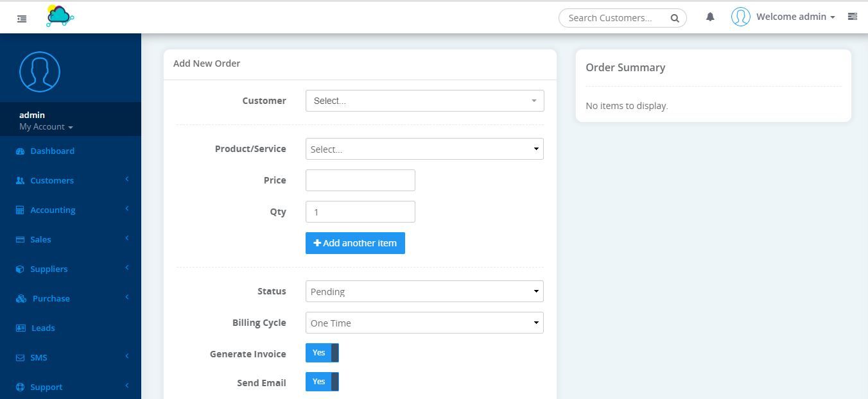Click the admin avatar icon in header

tap(741, 17)
